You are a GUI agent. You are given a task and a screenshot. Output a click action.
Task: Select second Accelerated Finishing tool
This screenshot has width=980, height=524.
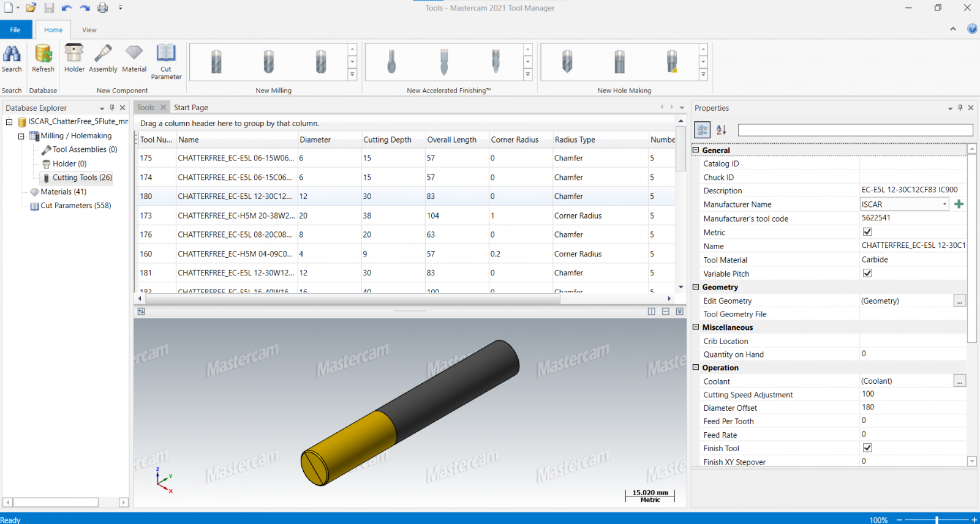[444, 62]
